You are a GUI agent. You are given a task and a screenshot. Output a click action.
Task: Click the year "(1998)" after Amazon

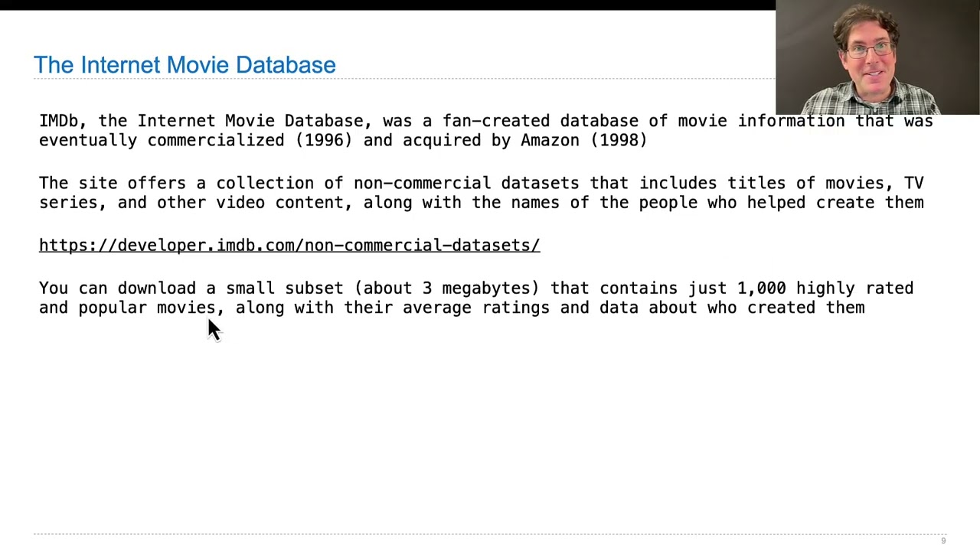click(619, 141)
